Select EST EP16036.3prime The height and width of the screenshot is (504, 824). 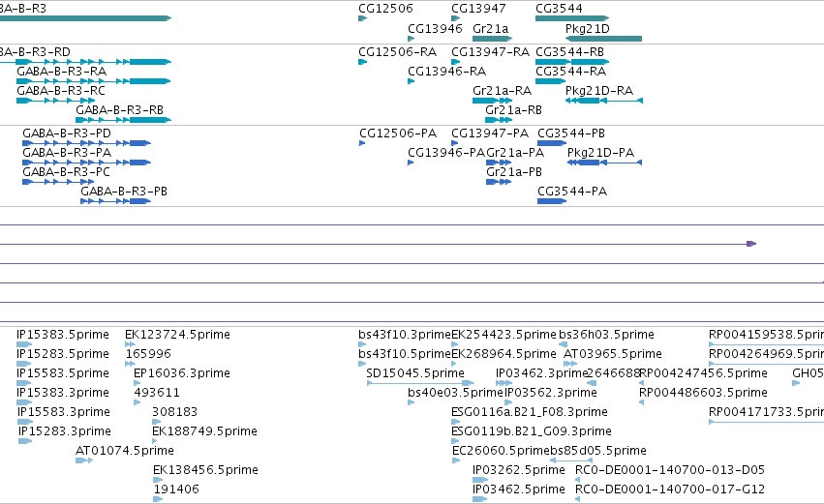point(182,373)
